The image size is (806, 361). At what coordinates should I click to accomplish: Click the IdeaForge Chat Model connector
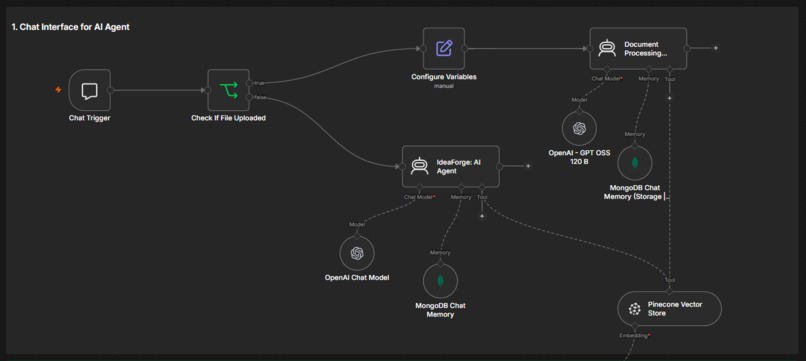pyautogui.click(x=419, y=187)
